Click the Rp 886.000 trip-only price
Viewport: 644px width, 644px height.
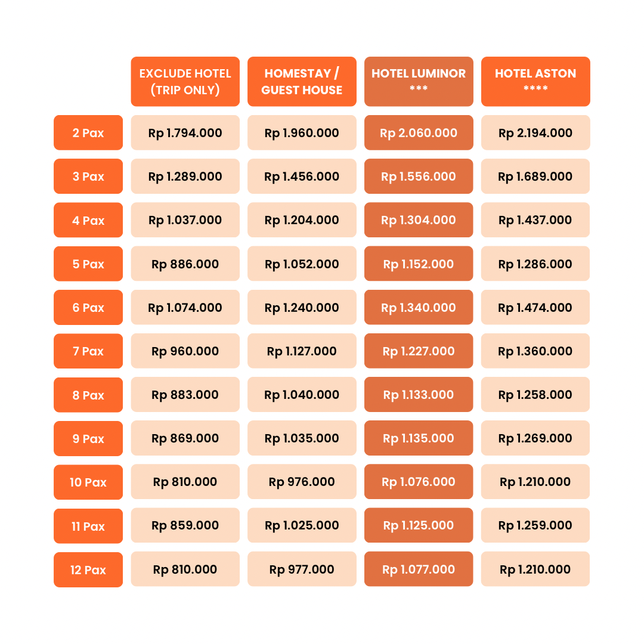point(185,264)
